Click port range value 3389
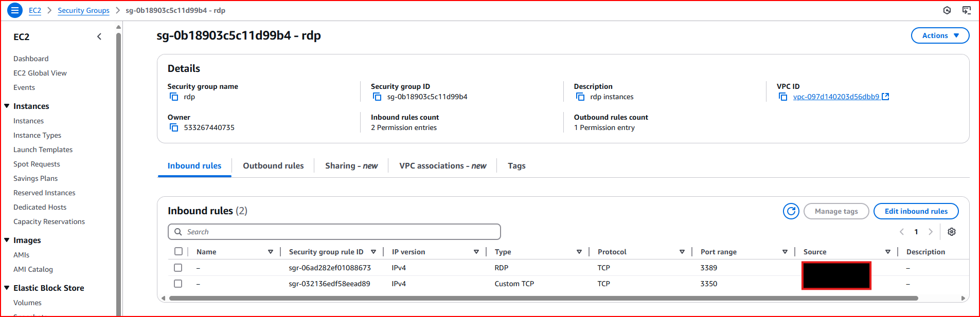980x317 pixels. (709, 268)
